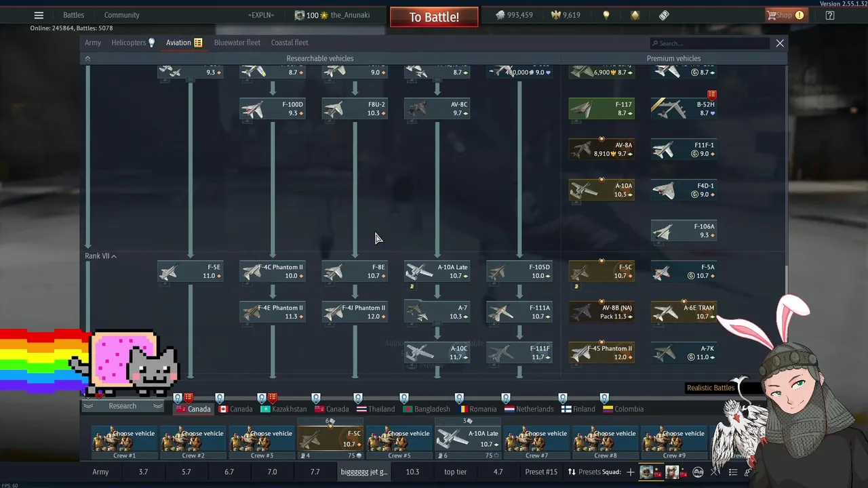Select the AV-8A premium aircraft
This screenshot has width=868, height=488.
[601, 149]
